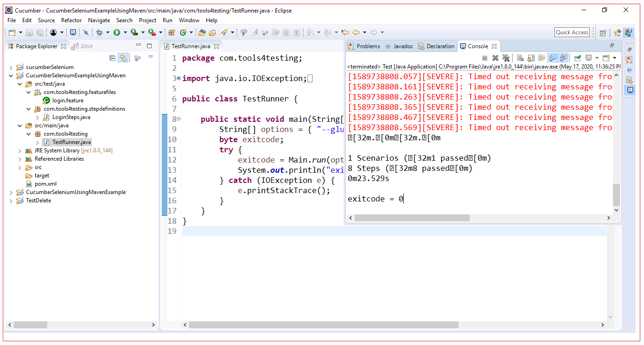Click the Search flashlight toolbar icon
Viewport: 644px width, 345px height.
[x=224, y=32]
